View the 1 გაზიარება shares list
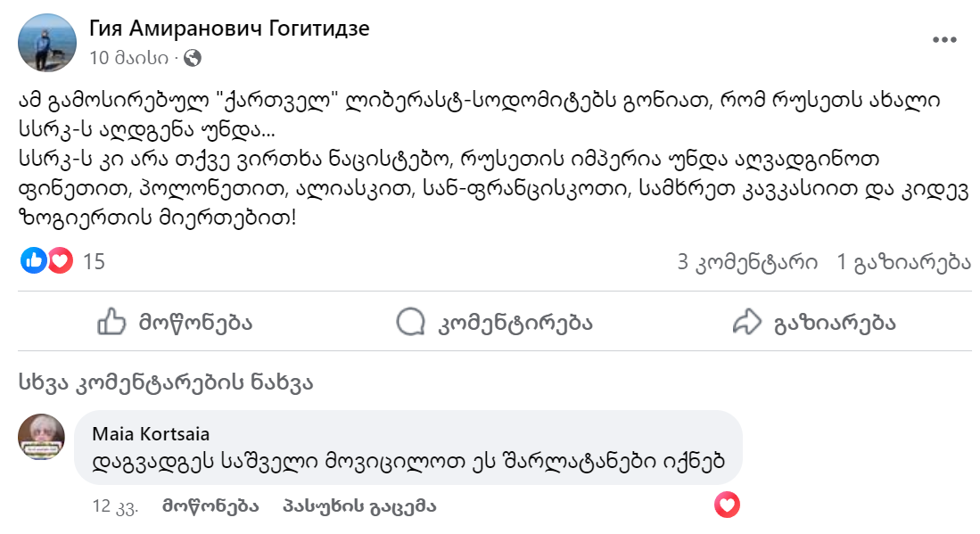 (903, 261)
